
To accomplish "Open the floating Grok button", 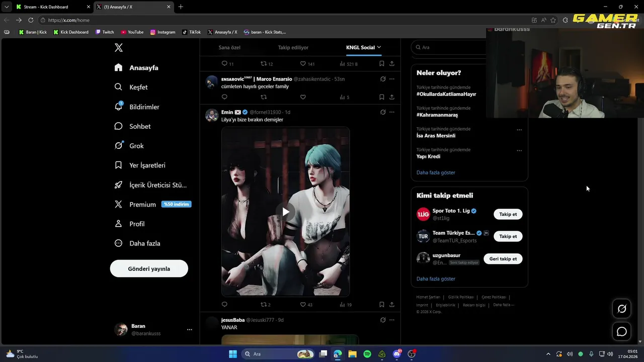I will pyautogui.click(x=622, y=309).
